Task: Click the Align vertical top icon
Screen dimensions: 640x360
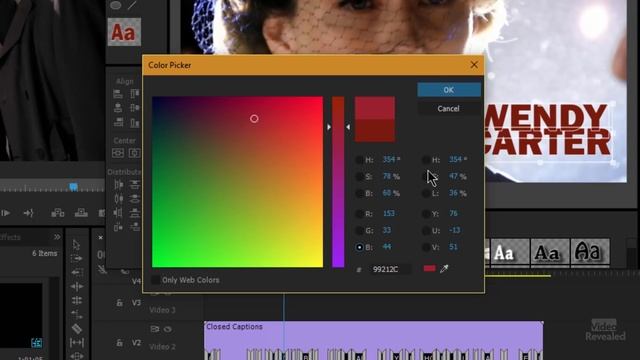Action: (x=134, y=94)
